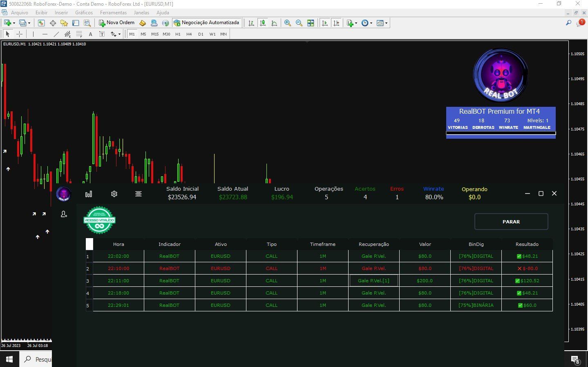Image resolution: width=588 pixels, height=367 pixels.
Task: Open the chart templates dropdown arrow
Action: [x=386, y=23]
